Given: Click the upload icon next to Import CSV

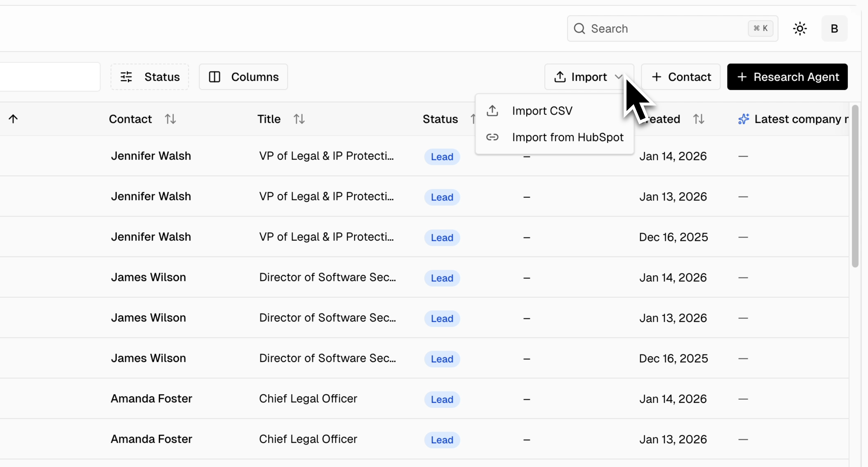Looking at the screenshot, I should [x=492, y=110].
